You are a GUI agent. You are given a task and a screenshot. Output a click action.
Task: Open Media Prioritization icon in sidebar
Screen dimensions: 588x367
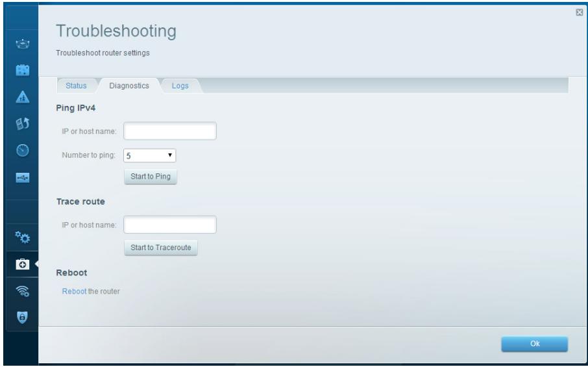(x=23, y=123)
